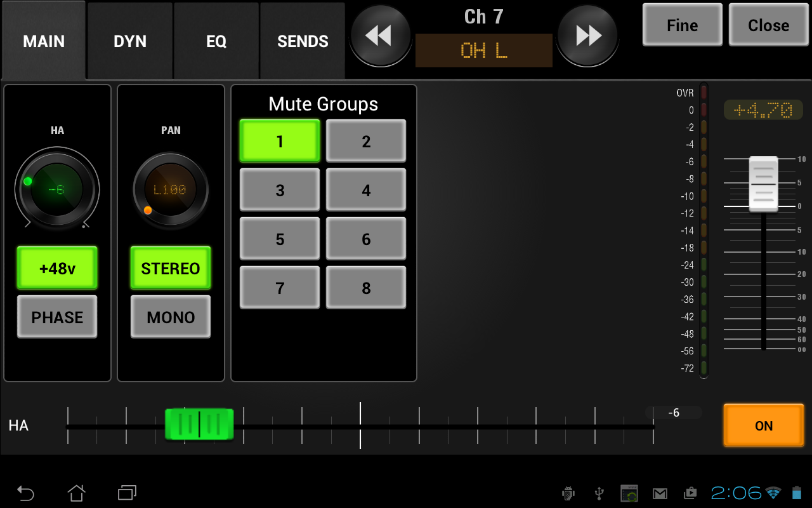Image resolution: width=812 pixels, height=508 pixels.
Task: Enable Mute Group 4
Action: pyautogui.click(x=366, y=190)
